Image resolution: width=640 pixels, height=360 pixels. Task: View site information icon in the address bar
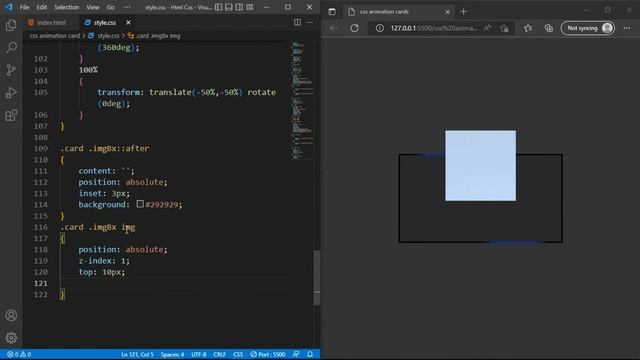(380, 28)
